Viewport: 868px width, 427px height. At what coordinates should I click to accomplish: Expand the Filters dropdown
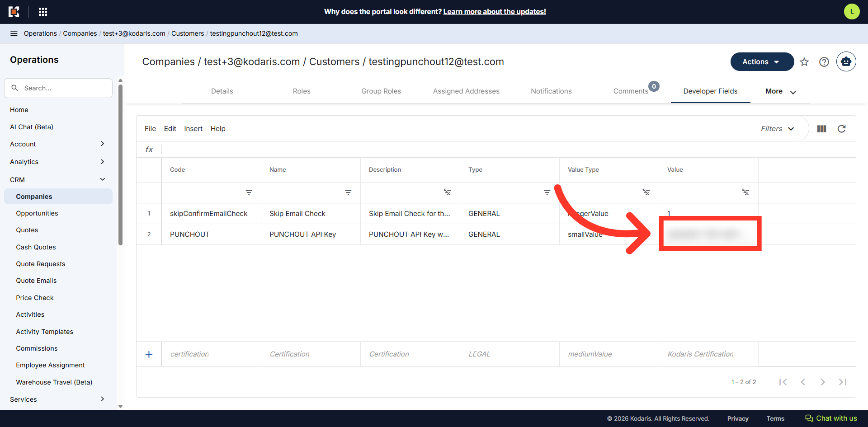778,129
